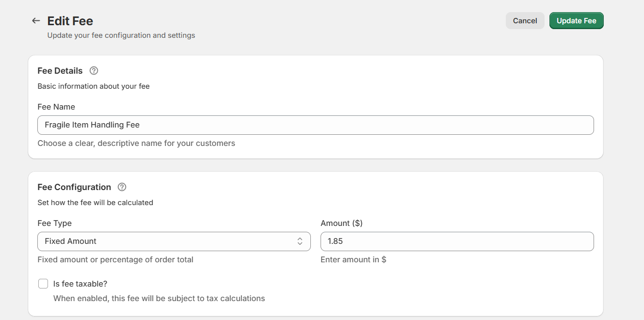Viewport: 644px width, 320px height.
Task: Click the question mark beside Fee Details
Action: [93, 70]
